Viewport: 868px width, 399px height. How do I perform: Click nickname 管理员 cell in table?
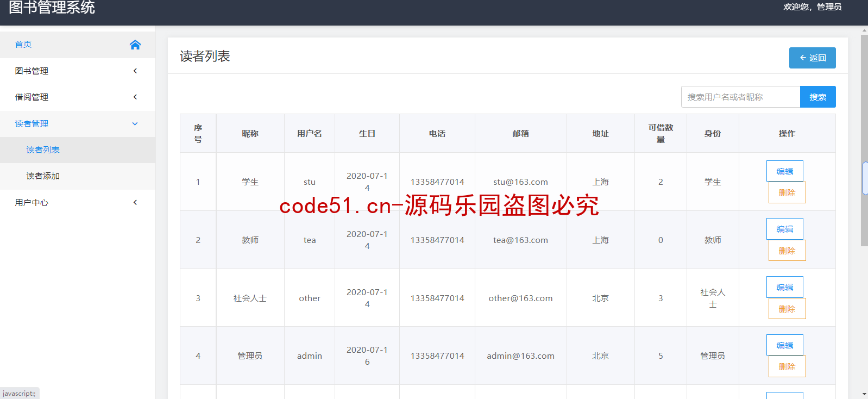tap(250, 356)
